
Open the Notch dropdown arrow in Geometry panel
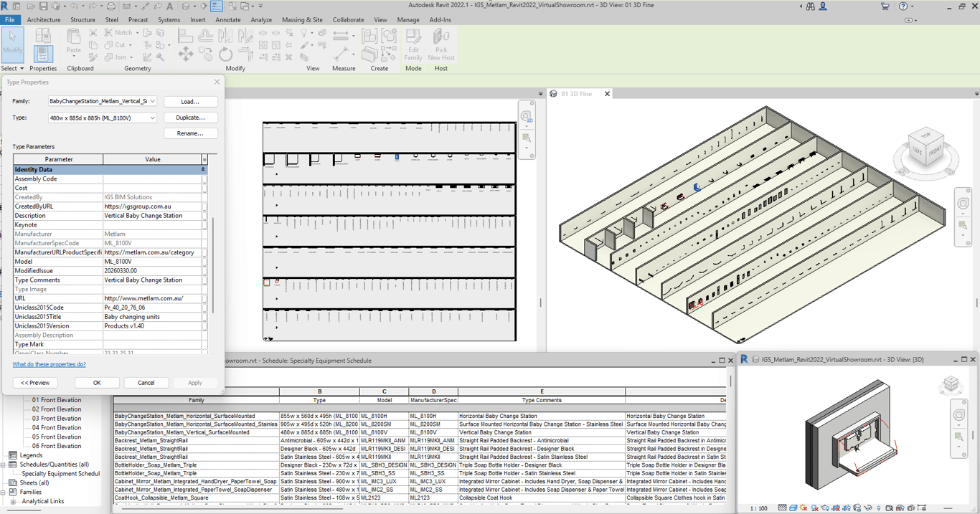(136, 33)
